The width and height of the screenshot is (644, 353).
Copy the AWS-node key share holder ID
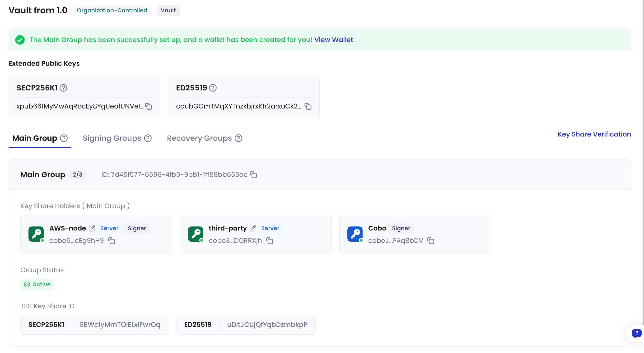point(112,241)
